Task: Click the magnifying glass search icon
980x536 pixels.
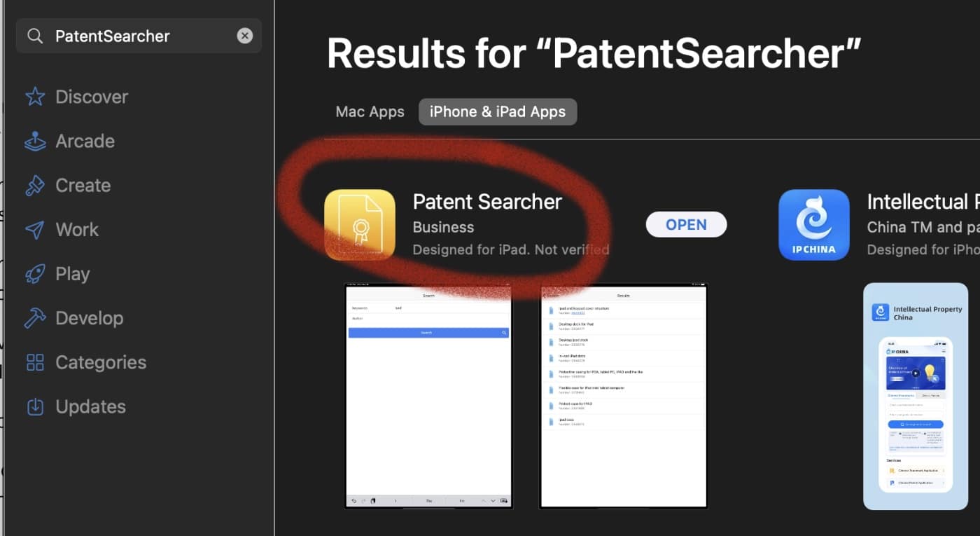Action: coord(35,36)
